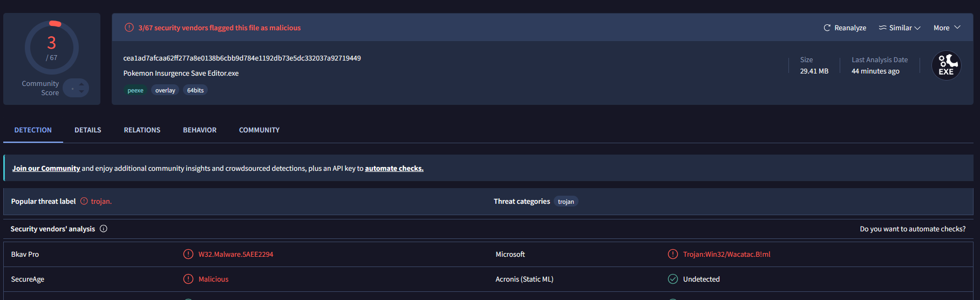Image resolution: width=980 pixels, height=300 pixels.
Task: Downvote the community score with the down arrow
Action: pos(81,91)
